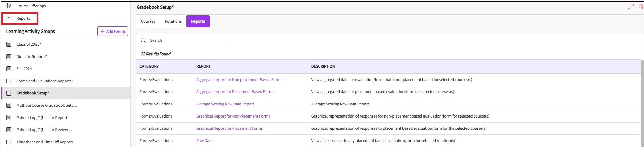The width and height of the screenshot is (644, 147).
Task: Switch to the Courses tab
Action: 148,21
